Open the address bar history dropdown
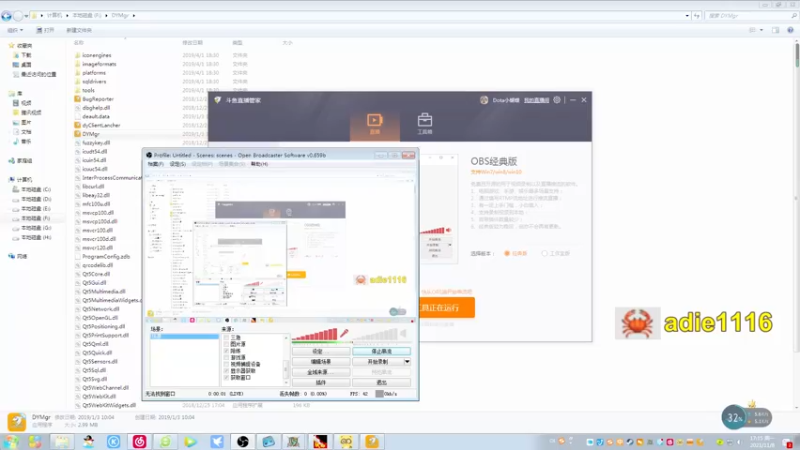Image resolution: width=800 pixels, height=450 pixels. tap(687, 16)
